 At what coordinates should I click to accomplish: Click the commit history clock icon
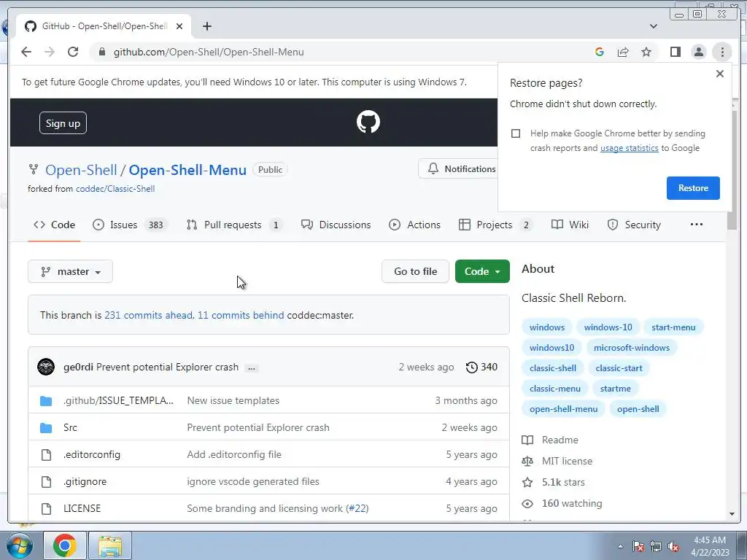click(x=472, y=367)
